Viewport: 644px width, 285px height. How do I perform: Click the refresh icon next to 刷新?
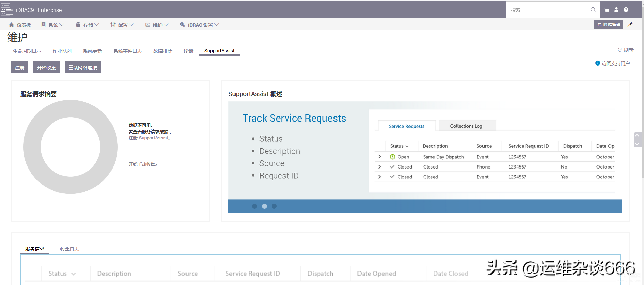click(620, 50)
